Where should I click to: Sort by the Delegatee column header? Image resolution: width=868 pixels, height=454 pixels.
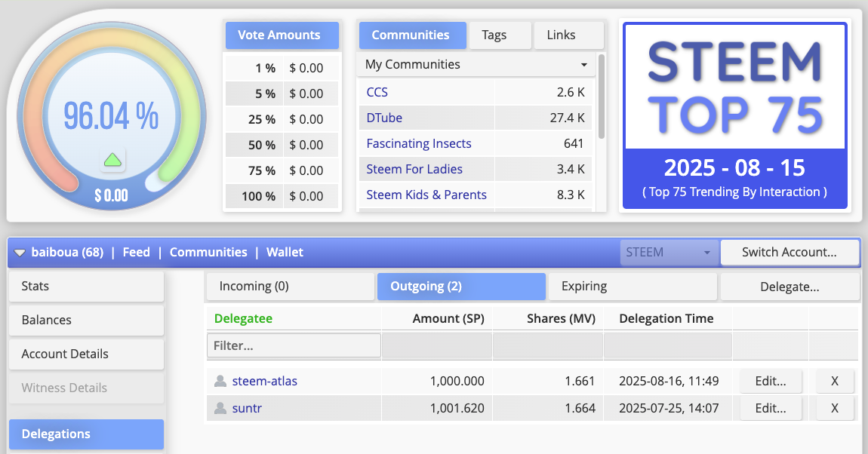click(243, 318)
